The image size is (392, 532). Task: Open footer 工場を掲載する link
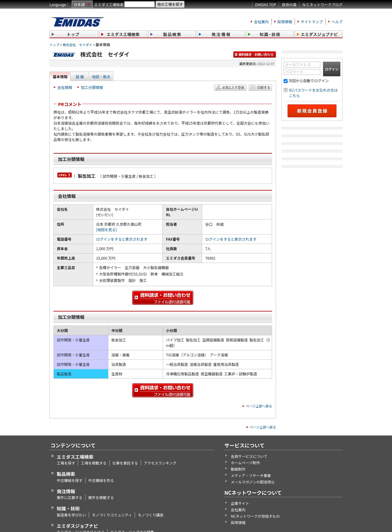[x=93, y=463]
